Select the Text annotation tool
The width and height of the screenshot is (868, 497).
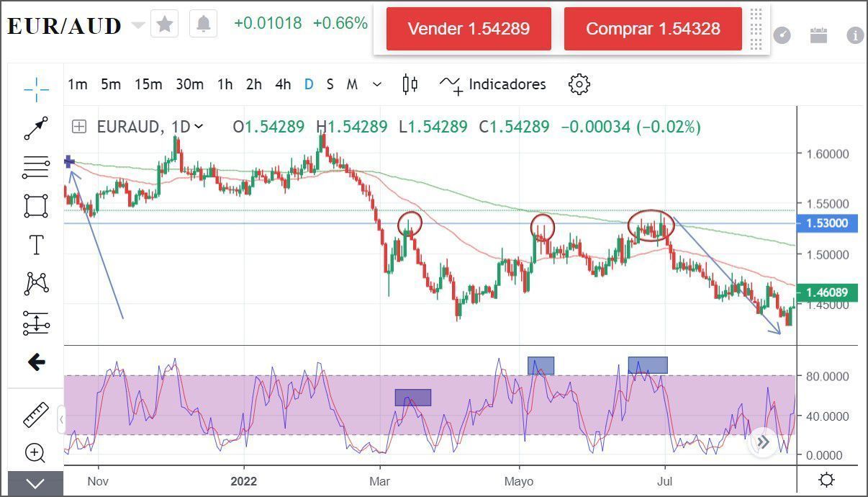click(x=36, y=245)
